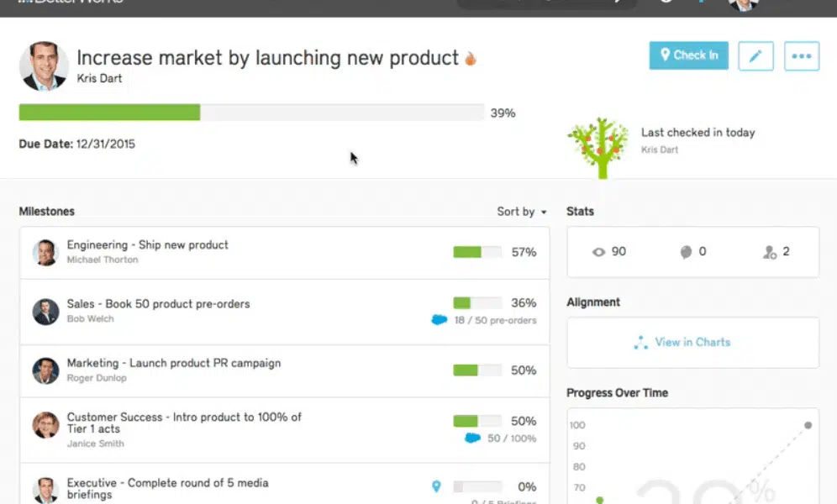The image size is (837, 504).
Task: Click the Engineering milestone 57% progress bar
Action: (x=476, y=252)
